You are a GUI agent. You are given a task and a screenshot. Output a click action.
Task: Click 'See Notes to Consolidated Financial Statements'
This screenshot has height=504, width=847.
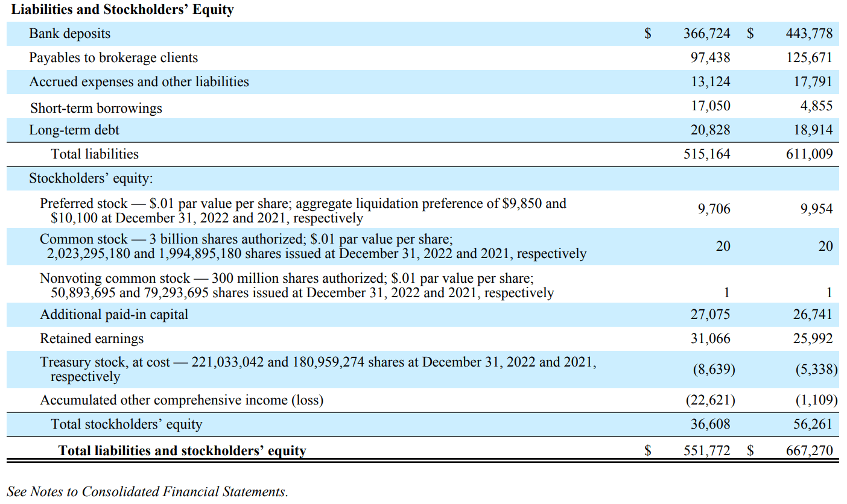(148, 492)
